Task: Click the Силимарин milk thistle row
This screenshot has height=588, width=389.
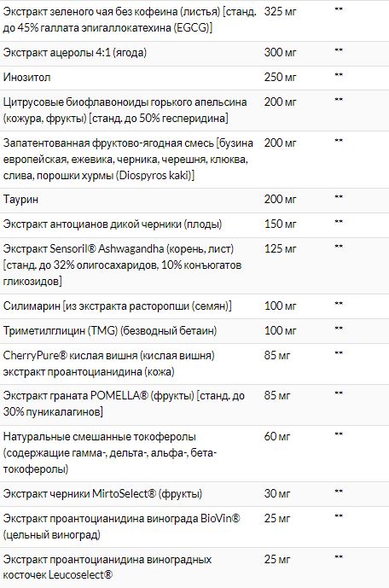Action: click(194, 306)
